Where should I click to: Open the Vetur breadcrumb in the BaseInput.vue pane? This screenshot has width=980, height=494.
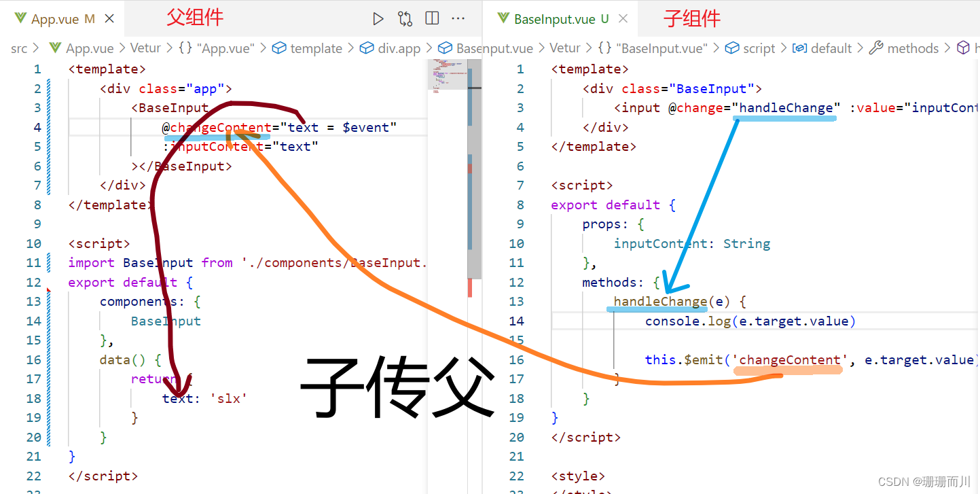coord(565,48)
